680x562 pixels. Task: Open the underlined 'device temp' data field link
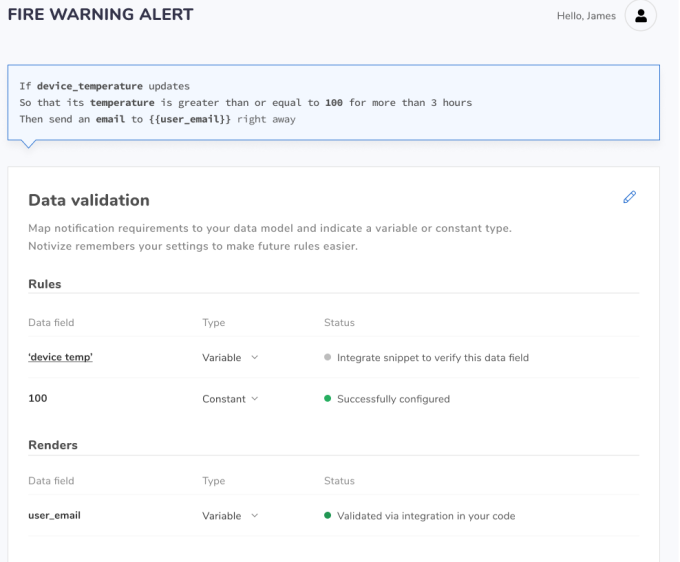[x=60, y=358]
